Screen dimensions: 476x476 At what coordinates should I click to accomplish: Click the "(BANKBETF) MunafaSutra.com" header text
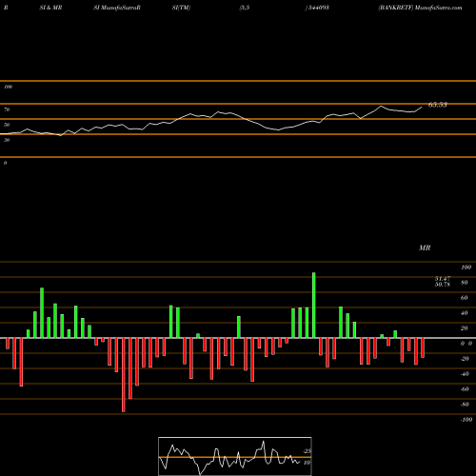point(420,8)
